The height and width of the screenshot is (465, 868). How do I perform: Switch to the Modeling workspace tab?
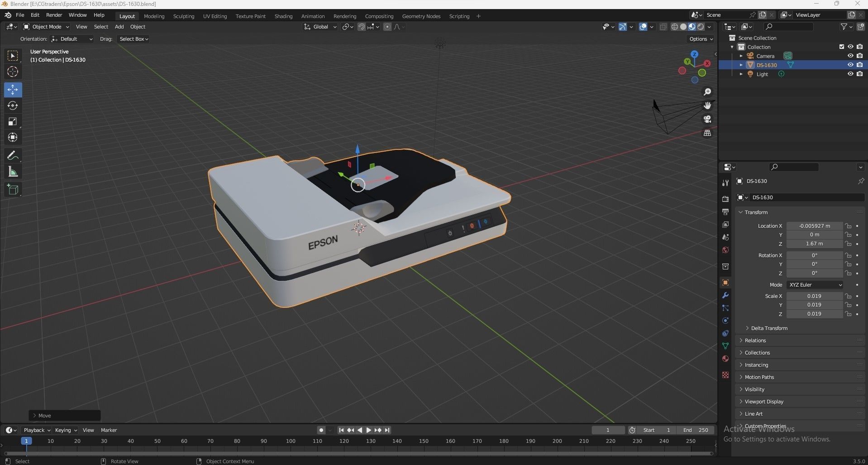tap(154, 16)
